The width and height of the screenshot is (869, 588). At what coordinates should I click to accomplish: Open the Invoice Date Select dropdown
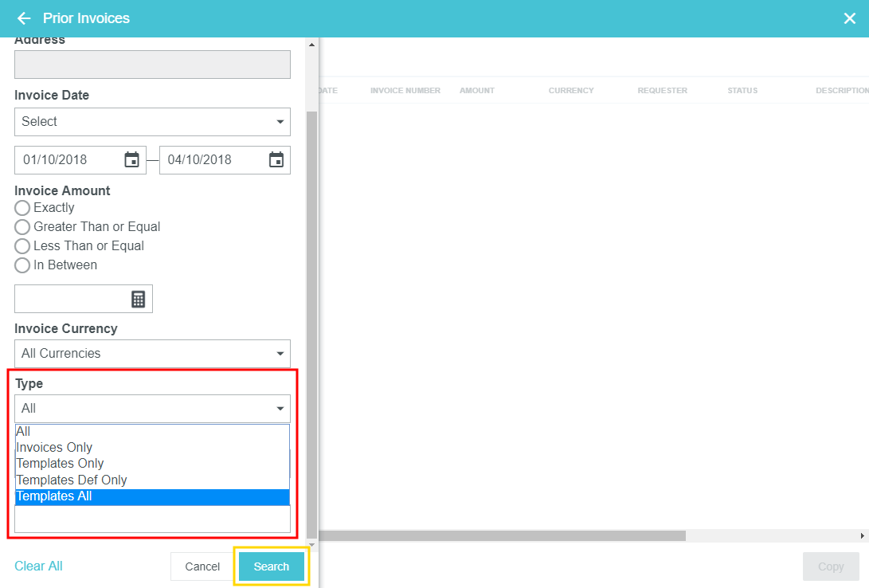point(152,122)
